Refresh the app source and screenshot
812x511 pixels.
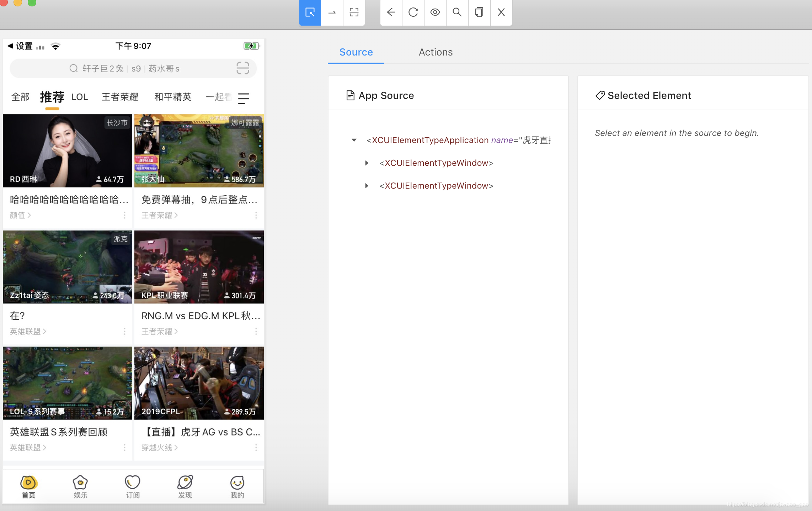pos(413,12)
